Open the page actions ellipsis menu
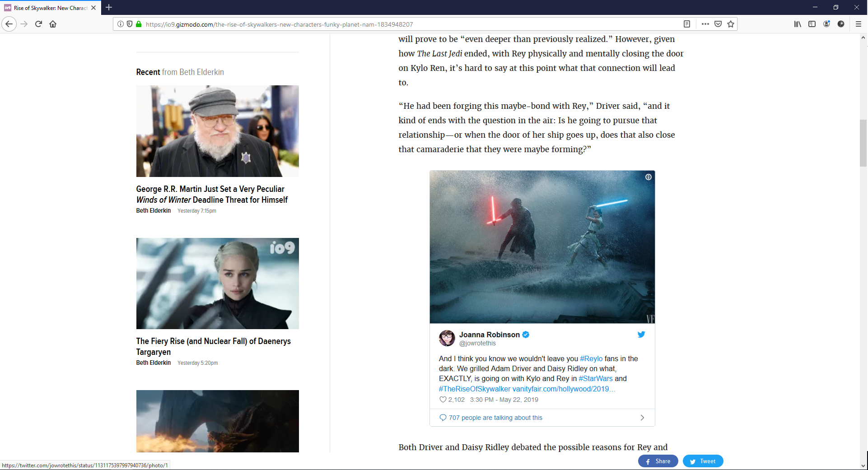 (x=705, y=24)
